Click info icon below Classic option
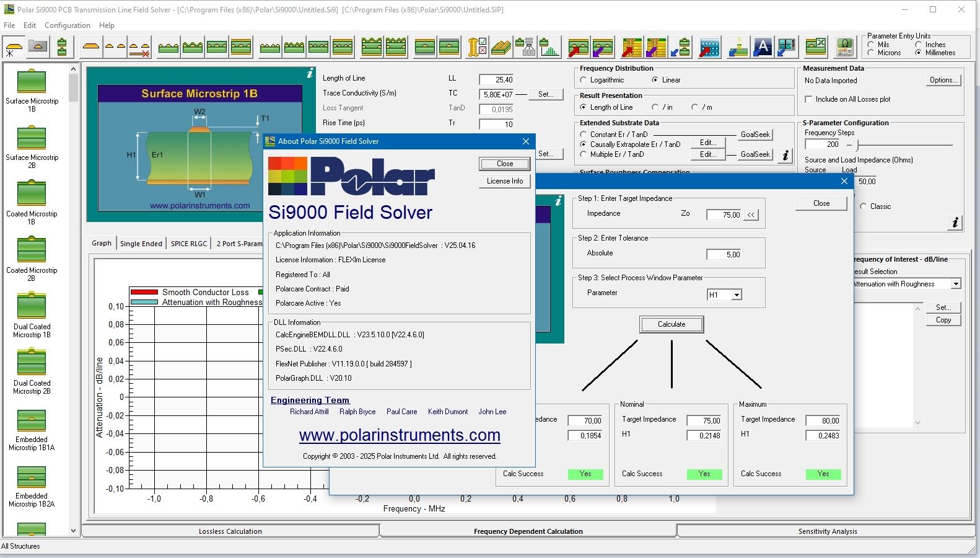This screenshot has height=558, width=980. click(955, 223)
